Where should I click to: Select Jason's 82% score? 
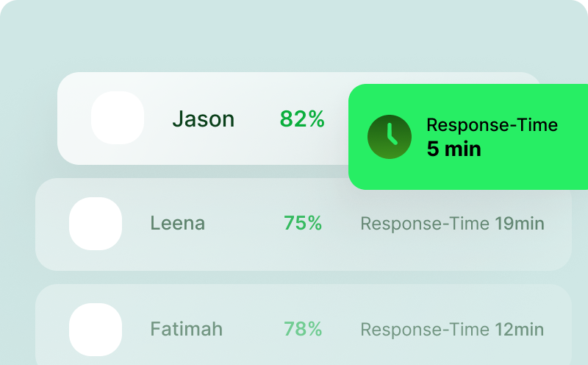302,119
